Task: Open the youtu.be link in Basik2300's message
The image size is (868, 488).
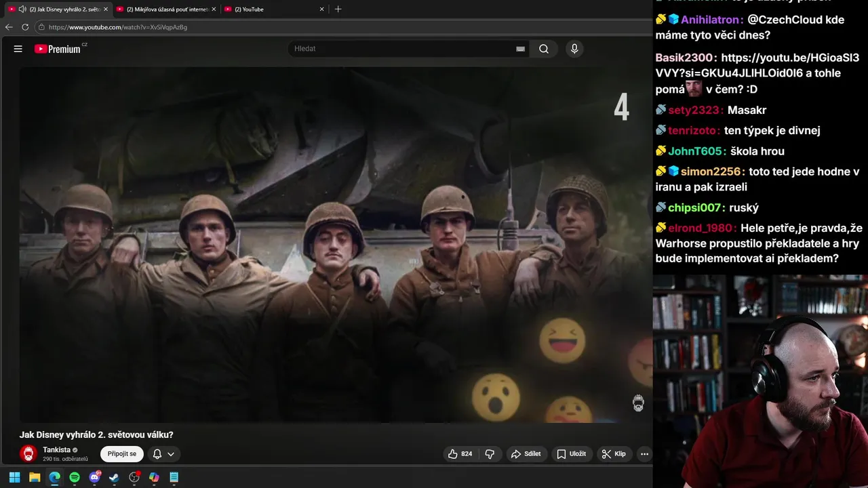Action: click(757, 66)
